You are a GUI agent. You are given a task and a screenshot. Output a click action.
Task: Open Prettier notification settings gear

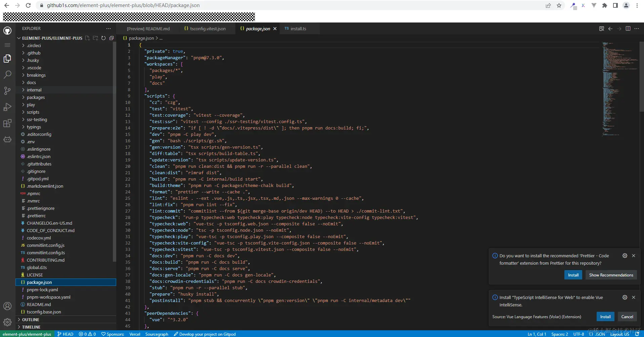[625, 256]
